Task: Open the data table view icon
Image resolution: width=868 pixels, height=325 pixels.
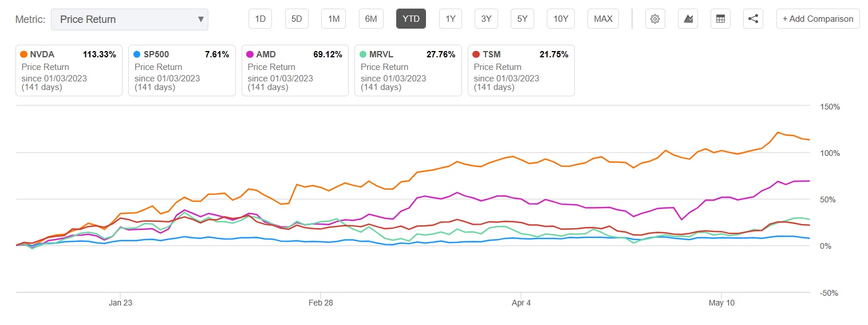Action: click(720, 19)
